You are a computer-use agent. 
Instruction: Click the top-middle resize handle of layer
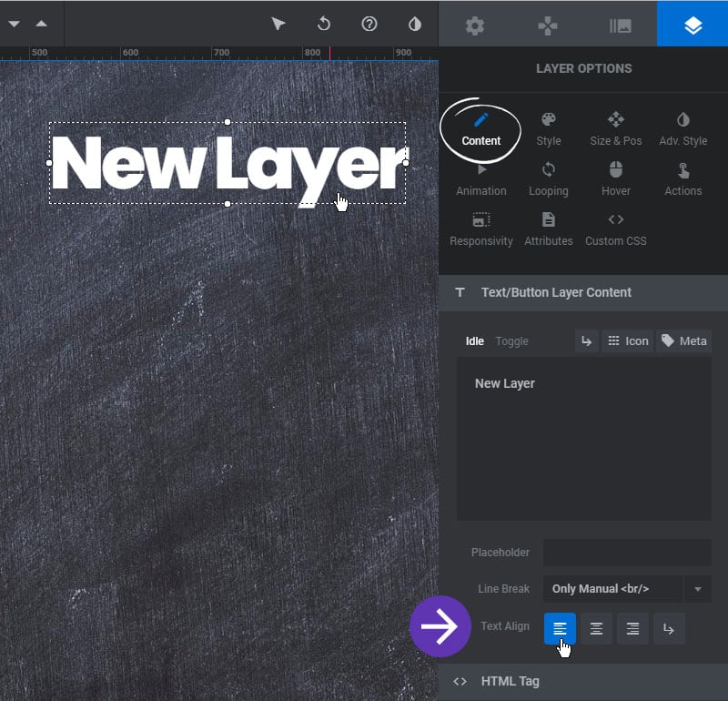click(x=227, y=122)
